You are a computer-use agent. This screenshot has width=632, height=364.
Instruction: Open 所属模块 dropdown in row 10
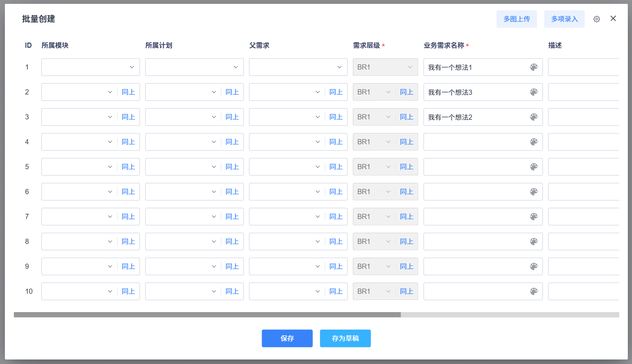coord(79,291)
